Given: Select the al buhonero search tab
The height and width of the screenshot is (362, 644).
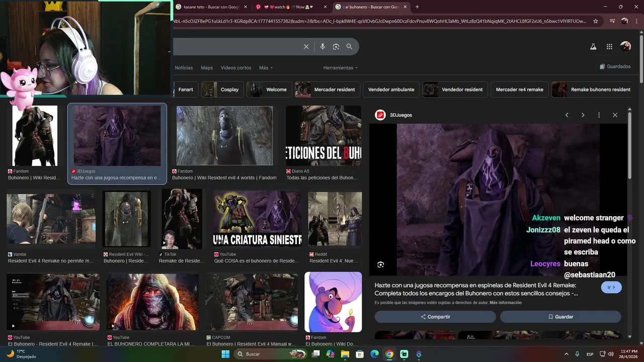Looking at the screenshot, I should (371, 7).
